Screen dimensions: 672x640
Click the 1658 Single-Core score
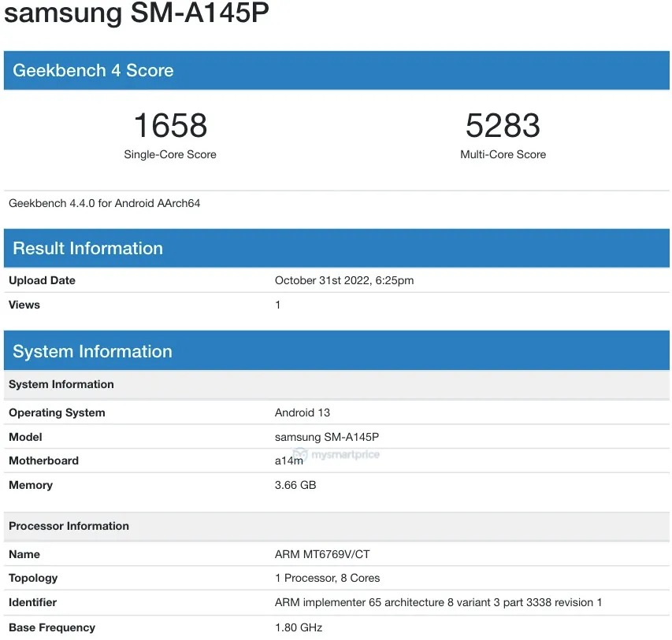tap(169, 124)
